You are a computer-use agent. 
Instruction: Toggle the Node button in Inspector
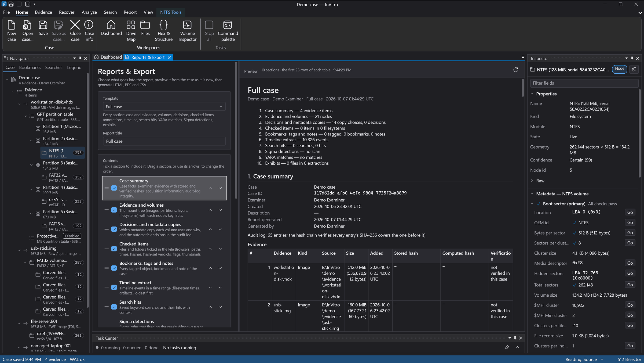(x=619, y=69)
